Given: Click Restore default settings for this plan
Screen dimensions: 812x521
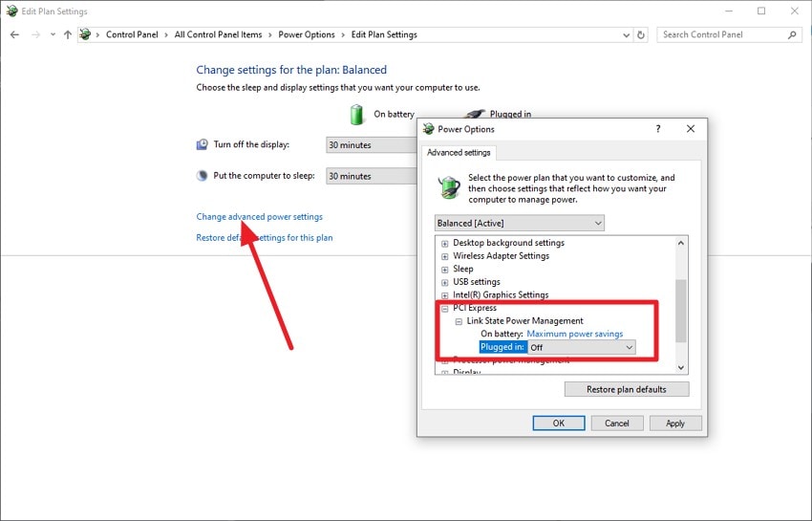Looking at the screenshot, I should coord(265,237).
